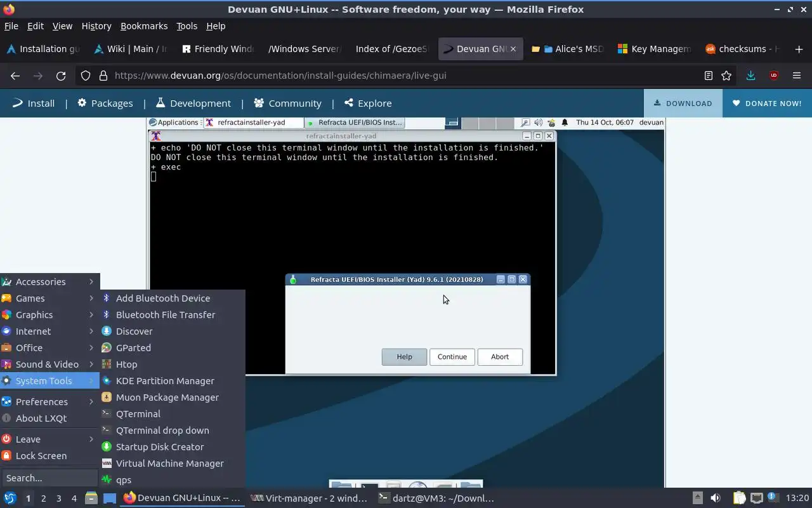This screenshot has height=508, width=812.
Task: Expand Leave submenu
Action: [x=49, y=439]
